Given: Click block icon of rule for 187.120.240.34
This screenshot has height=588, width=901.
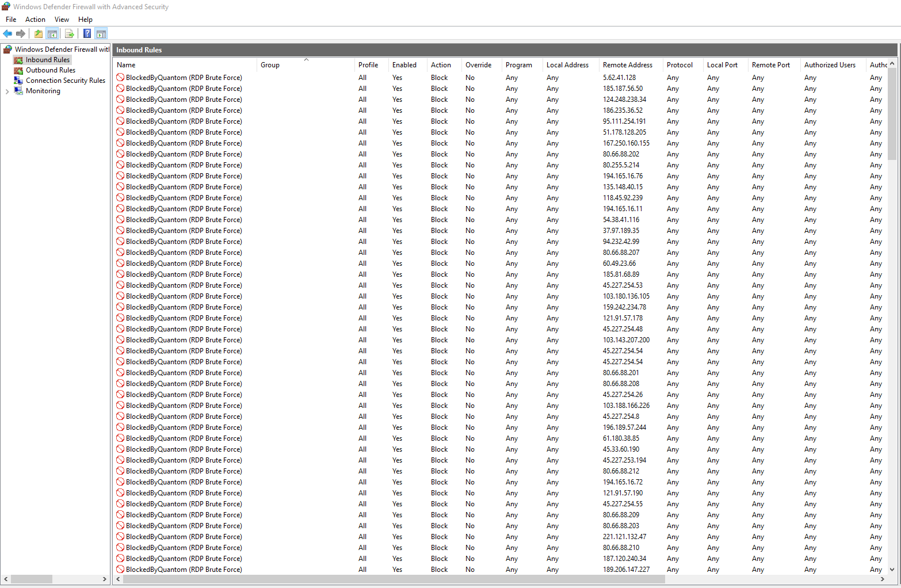Looking at the screenshot, I should click(x=120, y=558).
